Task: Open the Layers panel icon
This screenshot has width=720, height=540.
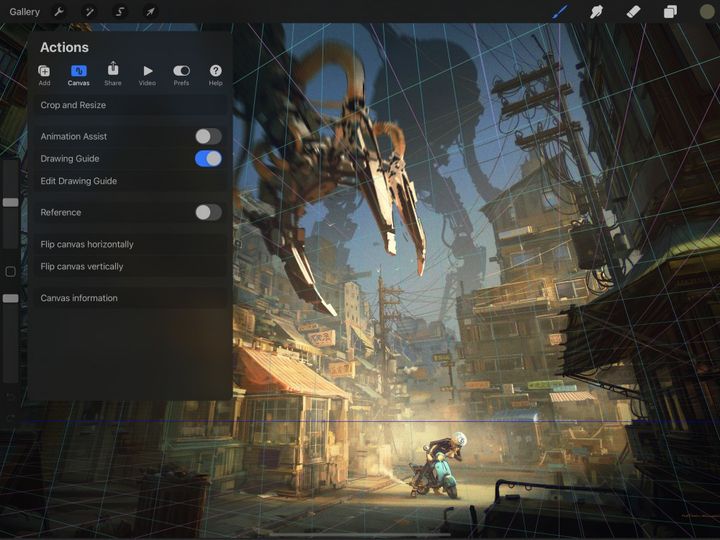Action: click(670, 12)
